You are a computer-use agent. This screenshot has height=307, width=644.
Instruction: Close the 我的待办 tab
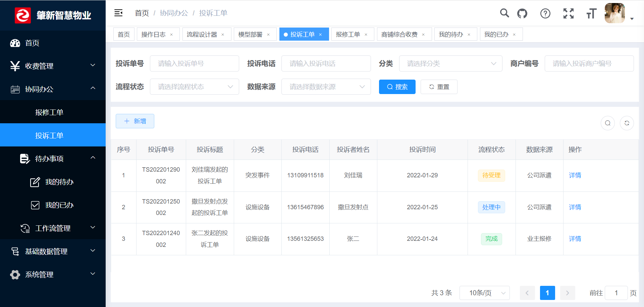(469, 35)
